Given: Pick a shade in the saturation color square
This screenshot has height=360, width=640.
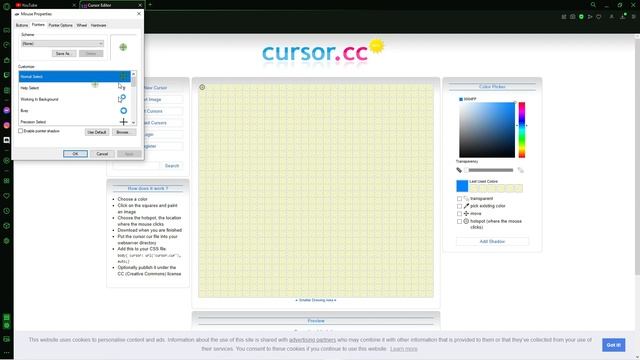Looking at the screenshot, I should (x=487, y=129).
